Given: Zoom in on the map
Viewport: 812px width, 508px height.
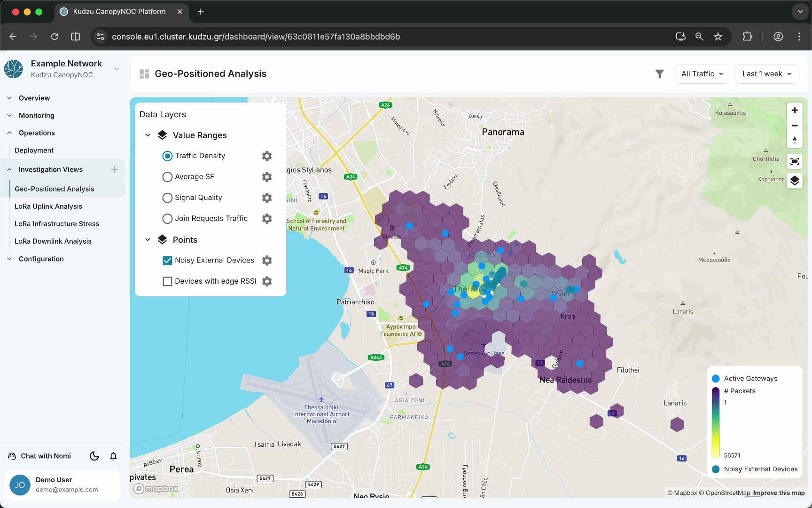Looking at the screenshot, I should 795,111.
